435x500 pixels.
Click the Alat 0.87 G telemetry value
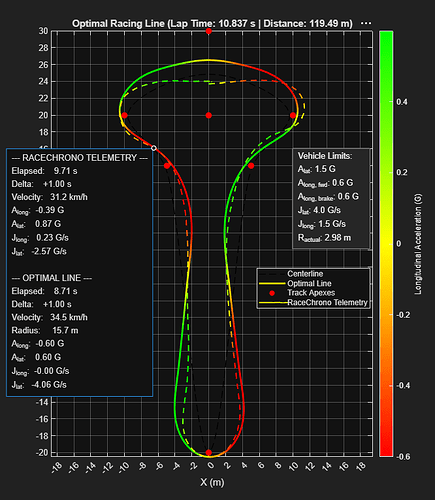click(36, 224)
